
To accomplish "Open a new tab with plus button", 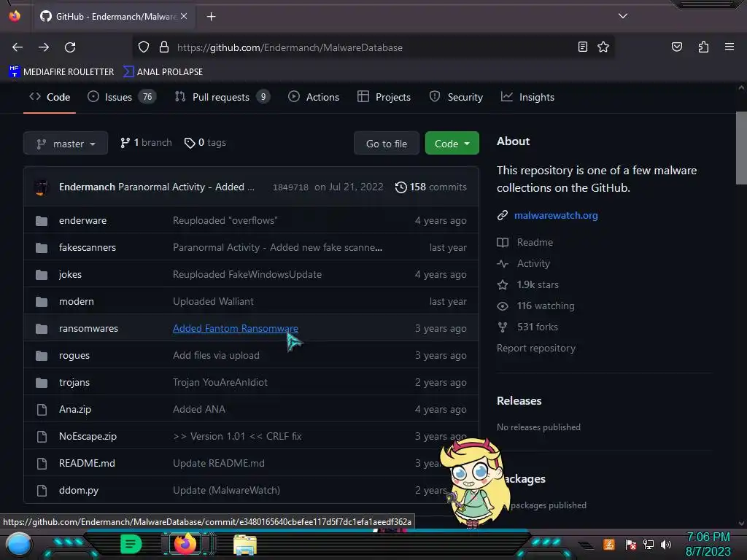I will (211, 17).
